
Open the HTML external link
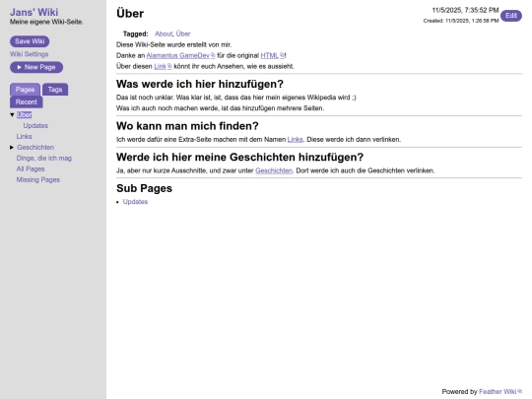pyautogui.click(x=269, y=55)
